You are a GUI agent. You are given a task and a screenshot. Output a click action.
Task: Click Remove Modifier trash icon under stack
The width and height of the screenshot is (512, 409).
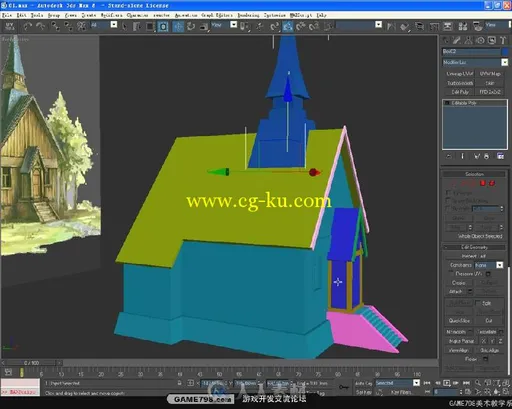pos(486,156)
